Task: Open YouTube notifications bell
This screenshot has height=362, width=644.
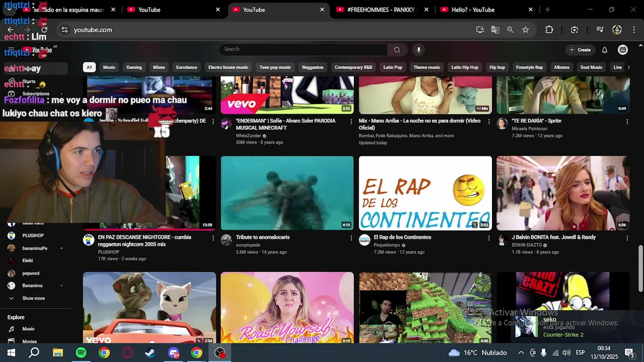Action: point(605,50)
